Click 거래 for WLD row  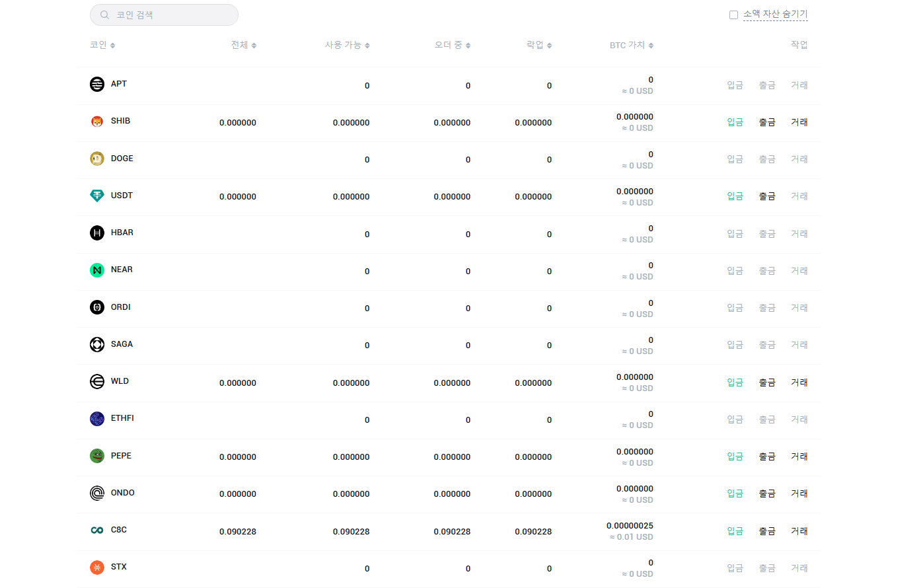pos(799,383)
